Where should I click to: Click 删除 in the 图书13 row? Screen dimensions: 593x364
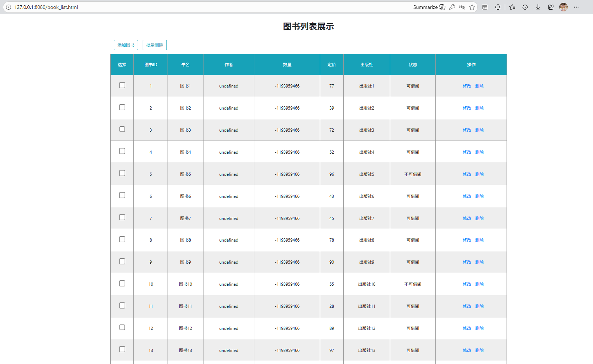(479, 350)
